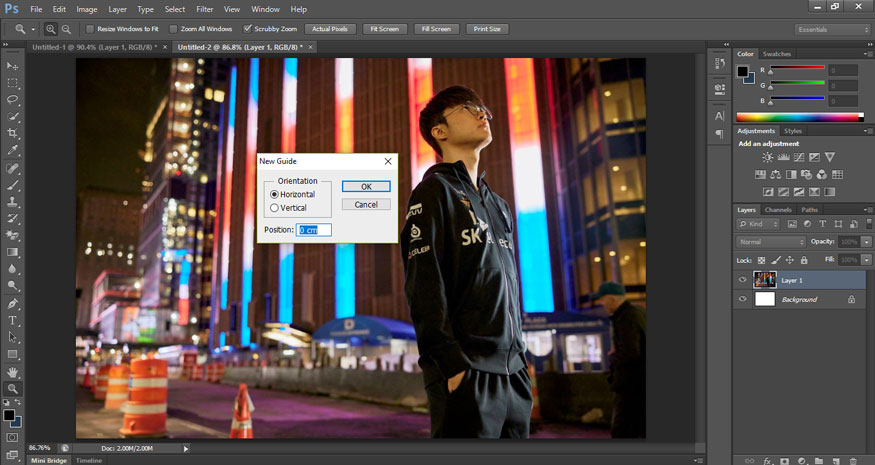The height and width of the screenshot is (465, 875).
Task: Select the Vertical orientation radio button
Action: click(x=275, y=207)
